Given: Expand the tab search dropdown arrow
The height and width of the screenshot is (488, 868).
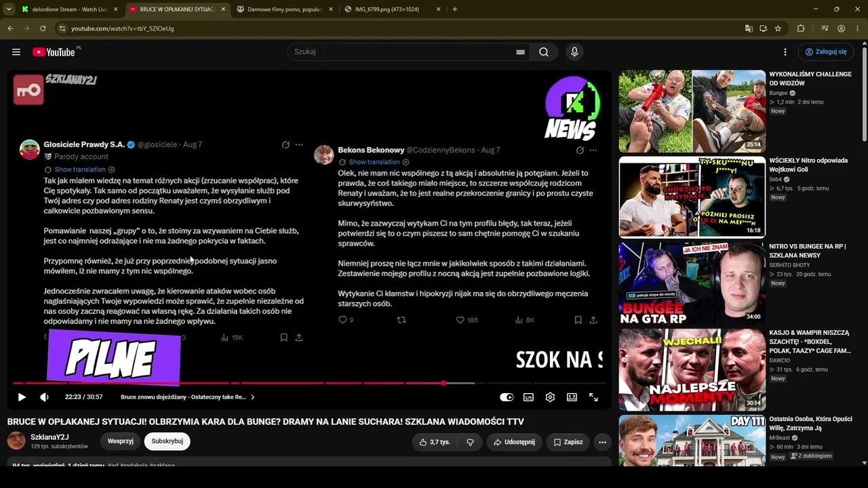Looking at the screenshot, I should pos(8,9).
